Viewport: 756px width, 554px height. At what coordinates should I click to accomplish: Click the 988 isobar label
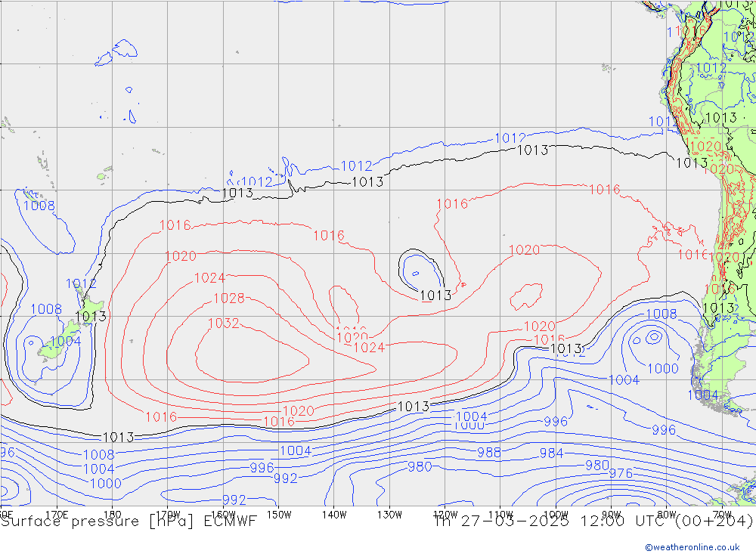point(489,452)
